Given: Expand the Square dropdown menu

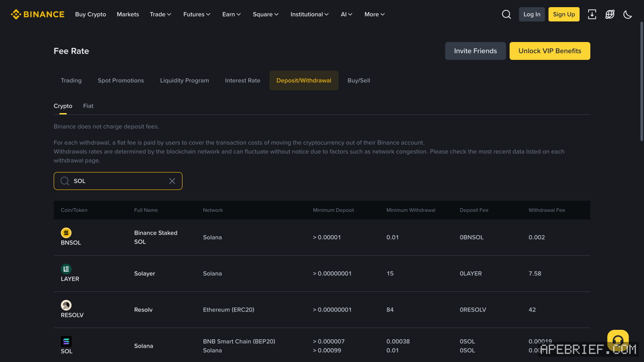Looking at the screenshot, I should pos(266,14).
